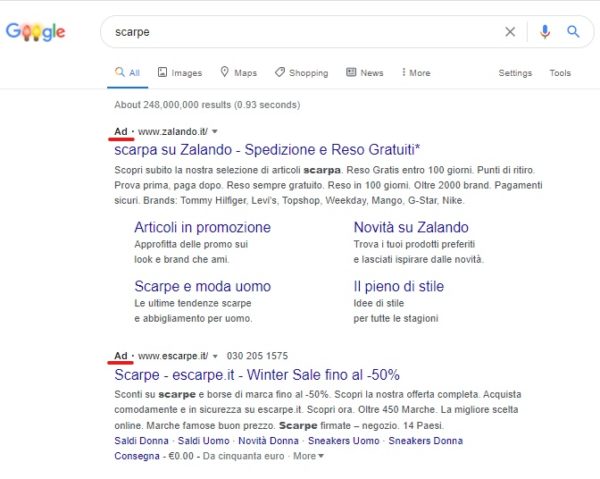Expand More dropdown under escarpe ad
This screenshot has width=600, height=479.
point(308,456)
